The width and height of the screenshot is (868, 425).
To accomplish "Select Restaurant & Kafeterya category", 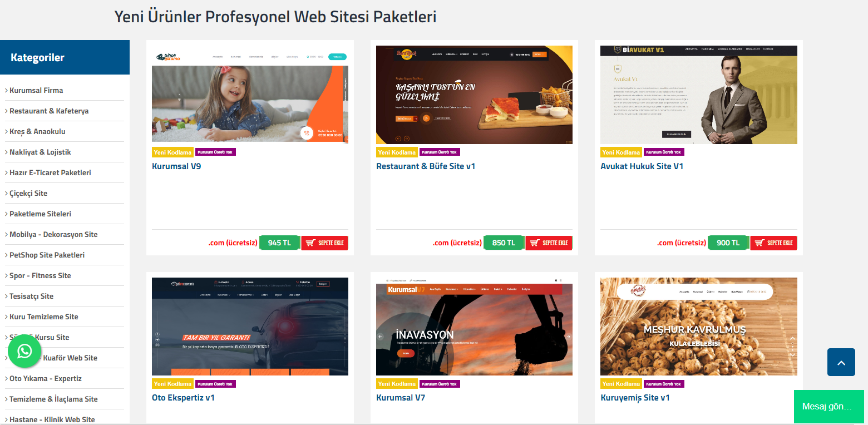I will click(49, 111).
